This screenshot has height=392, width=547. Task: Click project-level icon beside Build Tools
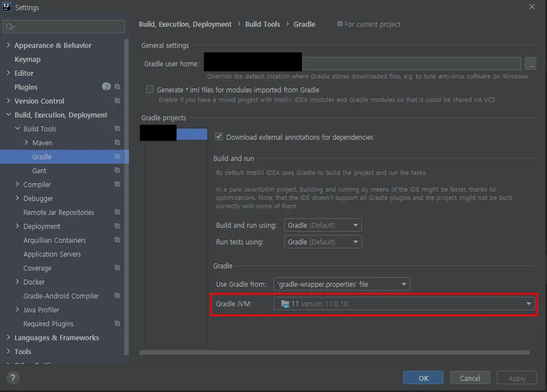pos(117,128)
